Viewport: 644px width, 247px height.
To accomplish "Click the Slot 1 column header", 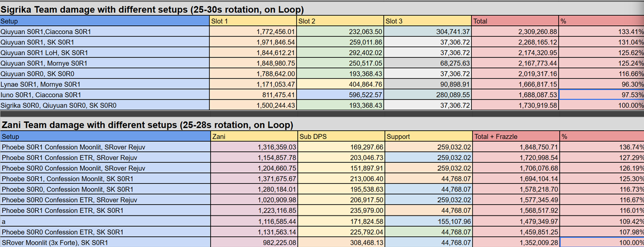I will pos(253,21).
